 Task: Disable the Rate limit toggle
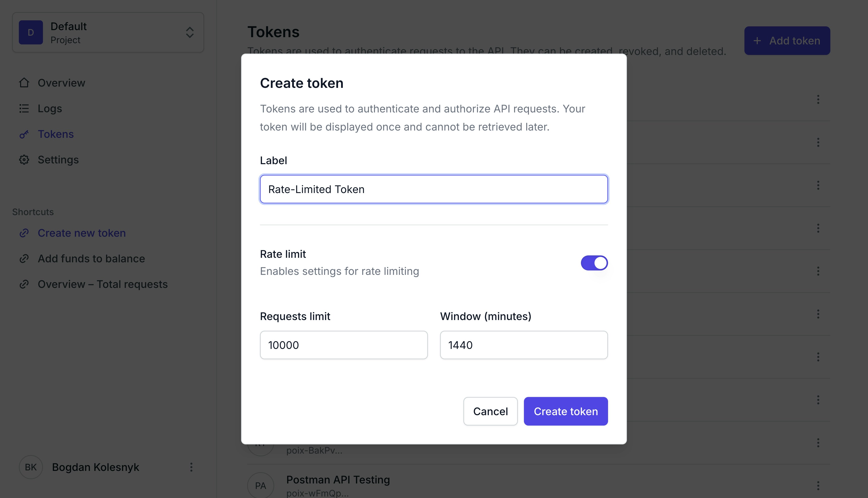pos(594,263)
